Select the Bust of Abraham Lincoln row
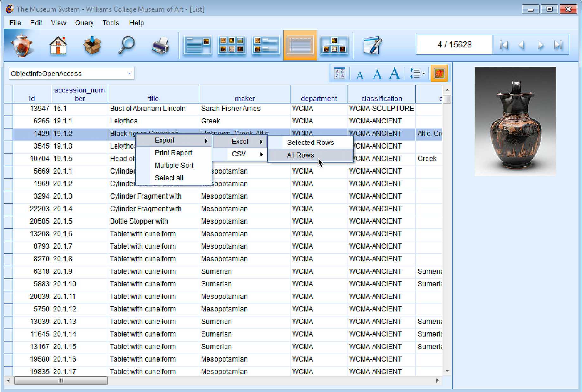This screenshot has height=392, width=582. [223, 109]
